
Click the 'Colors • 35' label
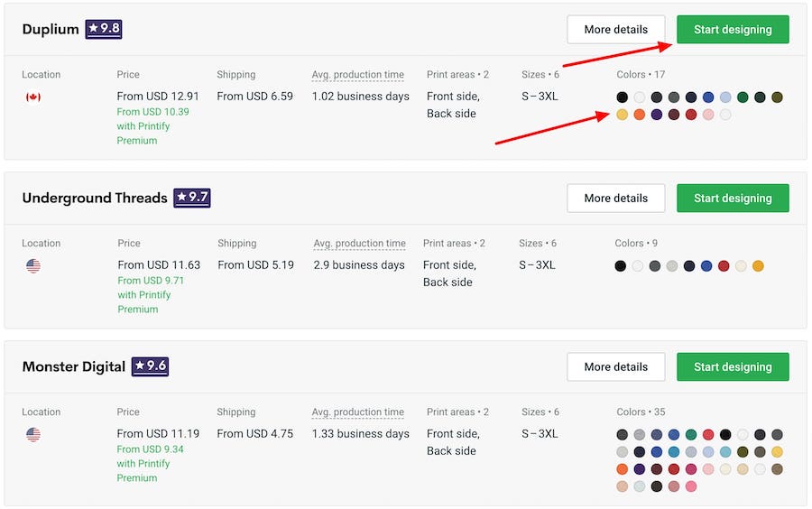pyautogui.click(x=641, y=412)
